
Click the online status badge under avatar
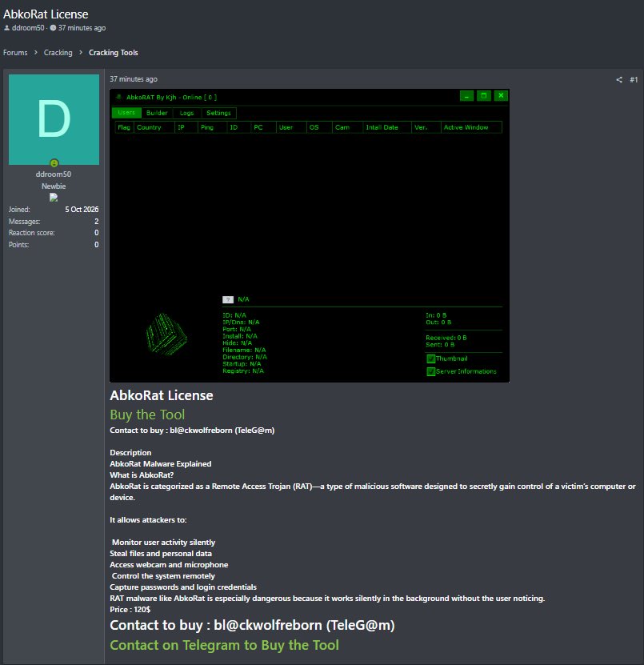click(54, 163)
